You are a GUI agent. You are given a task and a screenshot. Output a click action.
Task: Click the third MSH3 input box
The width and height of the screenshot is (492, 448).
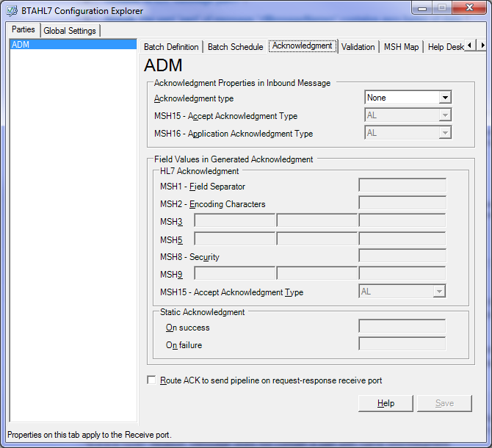[402, 220]
